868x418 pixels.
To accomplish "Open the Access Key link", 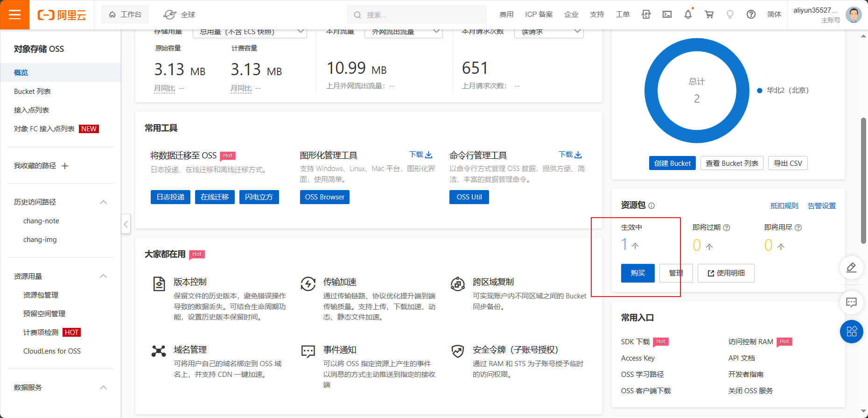I will point(638,358).
